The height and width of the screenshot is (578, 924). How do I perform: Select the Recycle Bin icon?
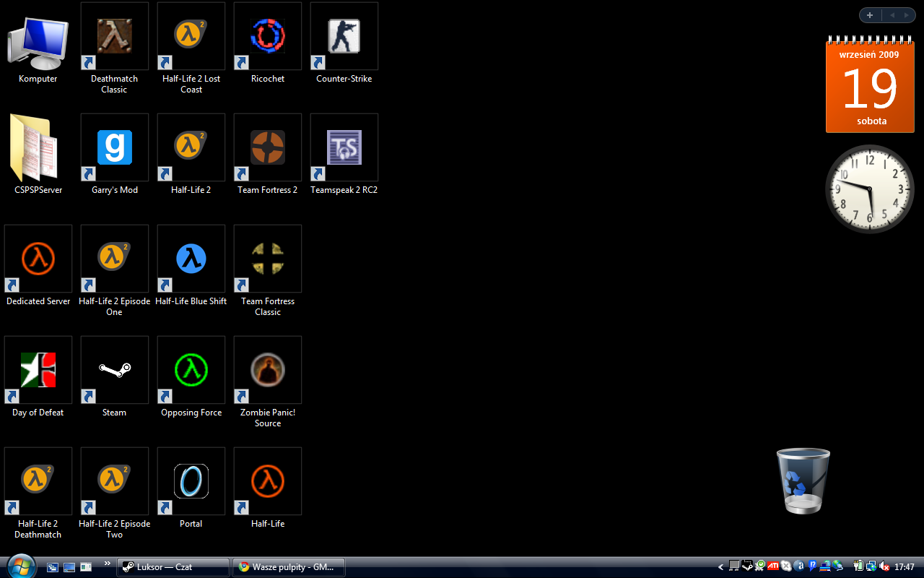pos(803,481)
